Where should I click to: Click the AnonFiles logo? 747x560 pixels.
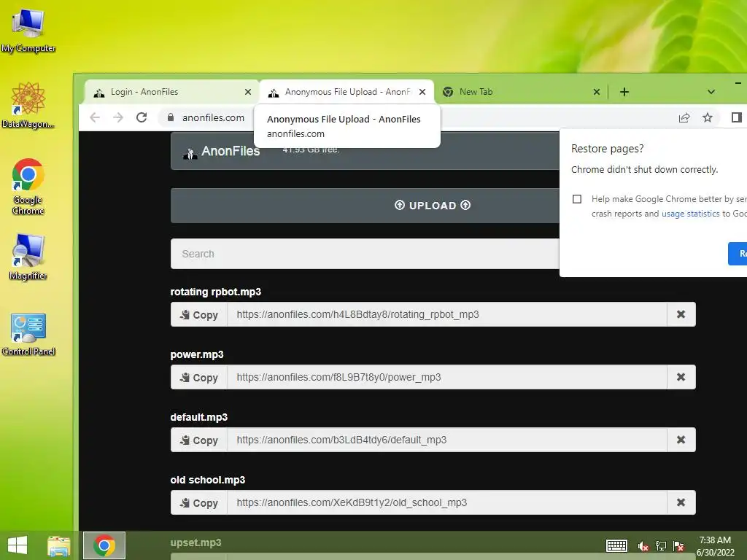[222, 152]
